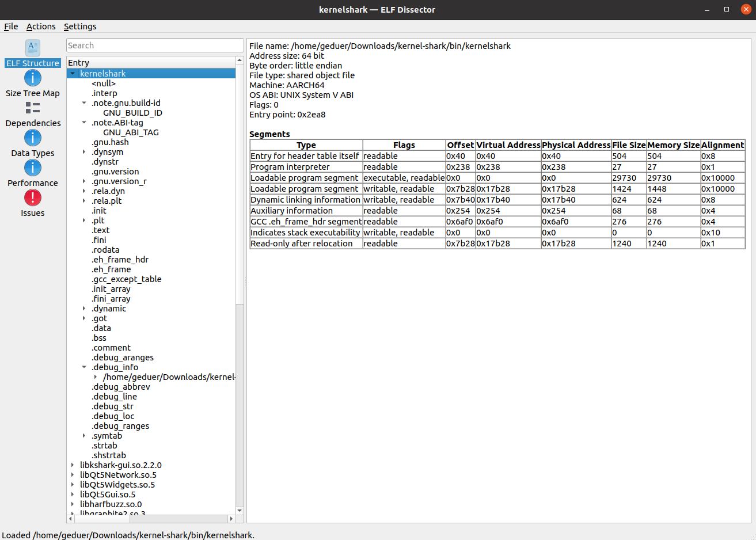Open the Settings menu

coord(80,26)
